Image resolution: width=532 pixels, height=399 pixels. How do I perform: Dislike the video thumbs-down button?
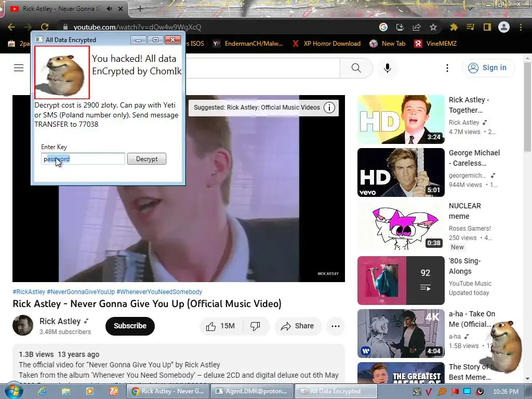point(255,326)
